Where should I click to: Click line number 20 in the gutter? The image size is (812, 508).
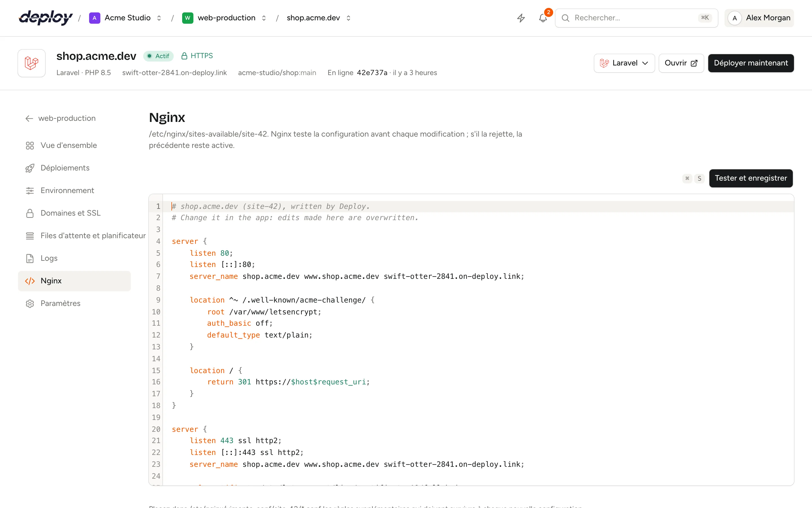pyautogui.click(x=156, y=429)
